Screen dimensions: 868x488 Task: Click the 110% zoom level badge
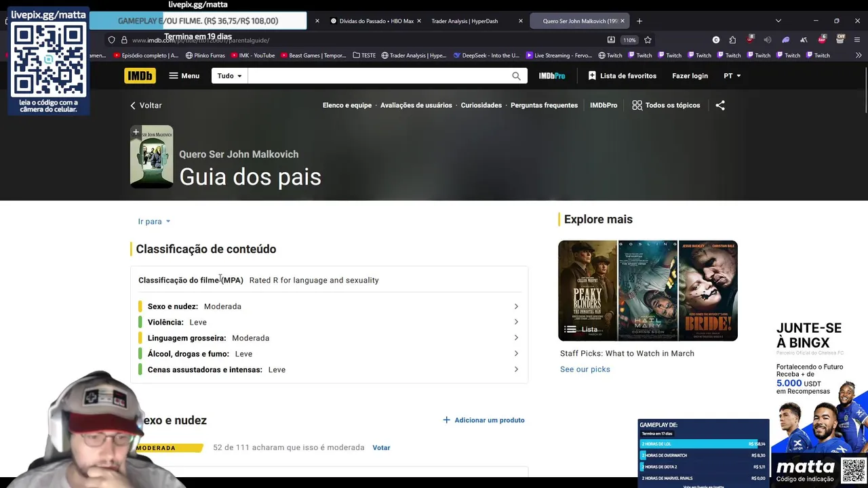[x=630, y=40]
